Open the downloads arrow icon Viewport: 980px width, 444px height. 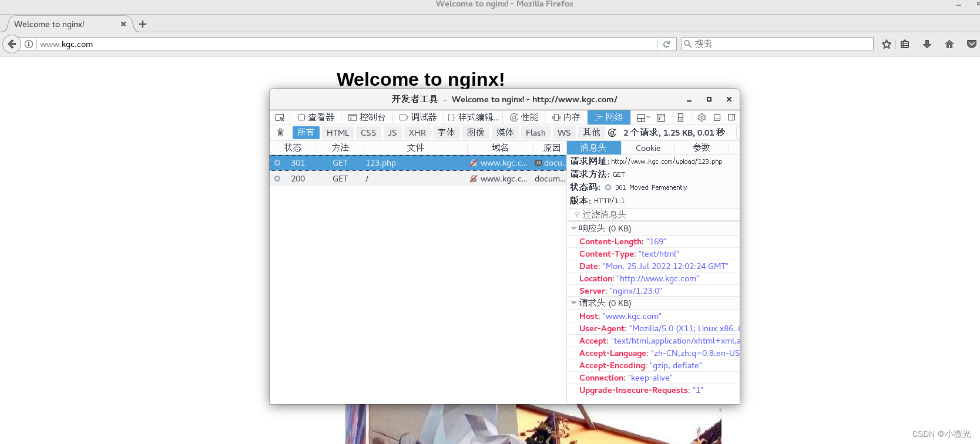coord(927,44)
